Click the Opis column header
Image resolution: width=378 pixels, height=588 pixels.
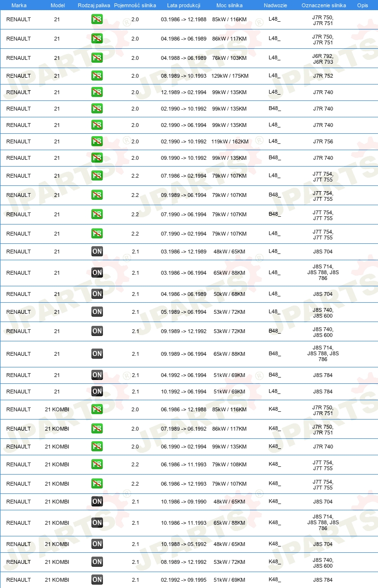point(362,5)
